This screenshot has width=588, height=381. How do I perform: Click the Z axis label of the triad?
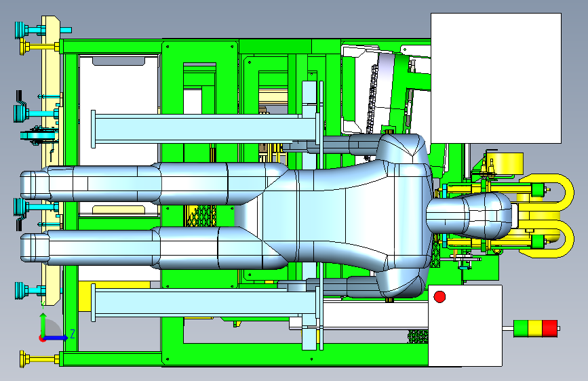(73, 334)
